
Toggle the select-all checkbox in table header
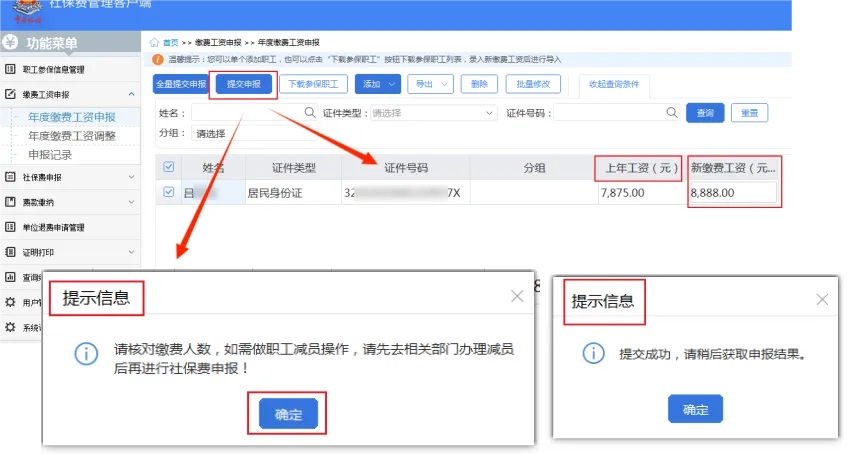coord(168,167)
